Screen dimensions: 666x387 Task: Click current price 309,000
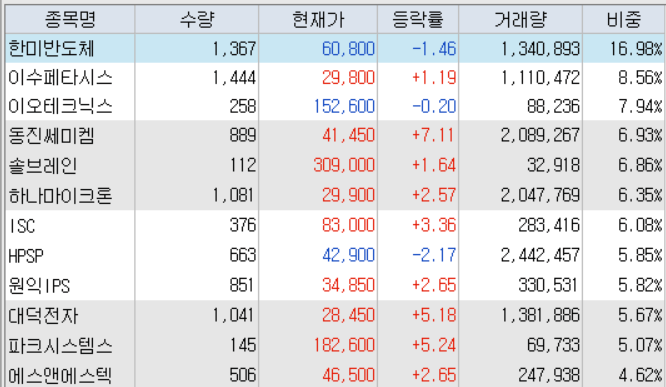[x=344, y=165]
